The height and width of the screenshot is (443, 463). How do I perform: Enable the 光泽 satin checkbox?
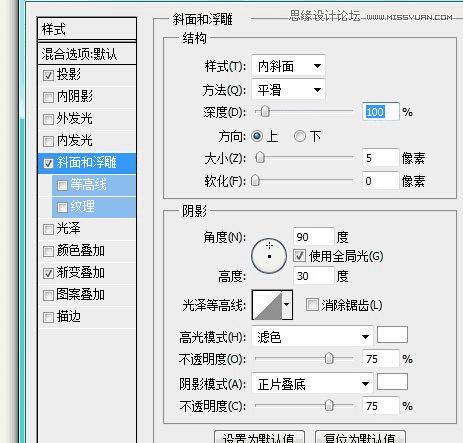pyautogui.click(x=48, y=229)
